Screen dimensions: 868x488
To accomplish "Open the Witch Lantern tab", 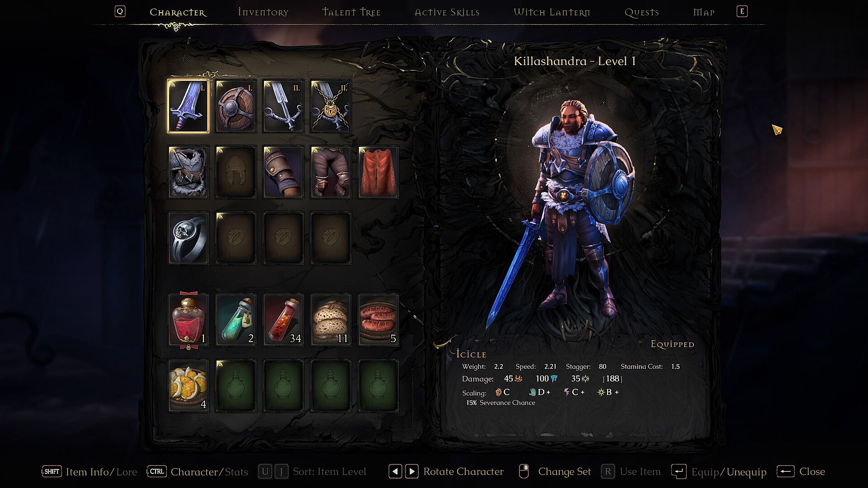I will coord(552,12).
